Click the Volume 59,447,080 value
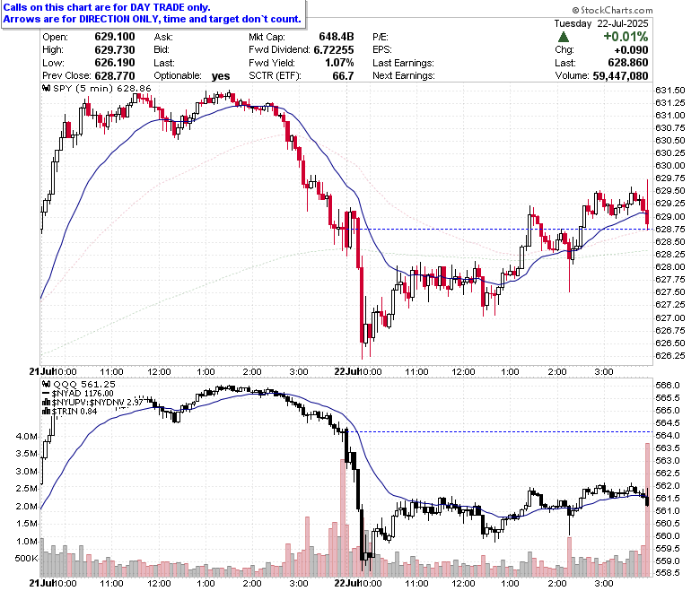This screenshot has height=591, width=700. click(620, 76)
